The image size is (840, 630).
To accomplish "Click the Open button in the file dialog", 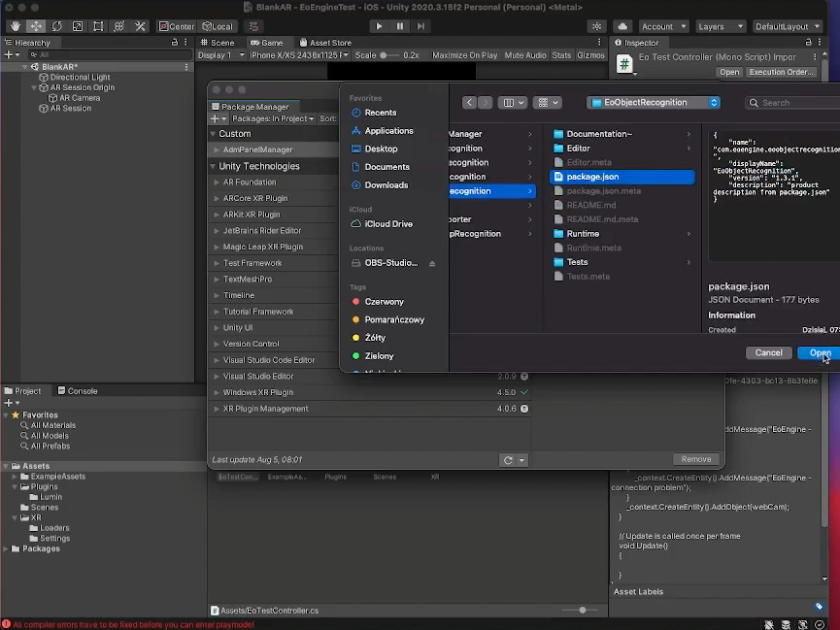I will [x=821, y=352].
